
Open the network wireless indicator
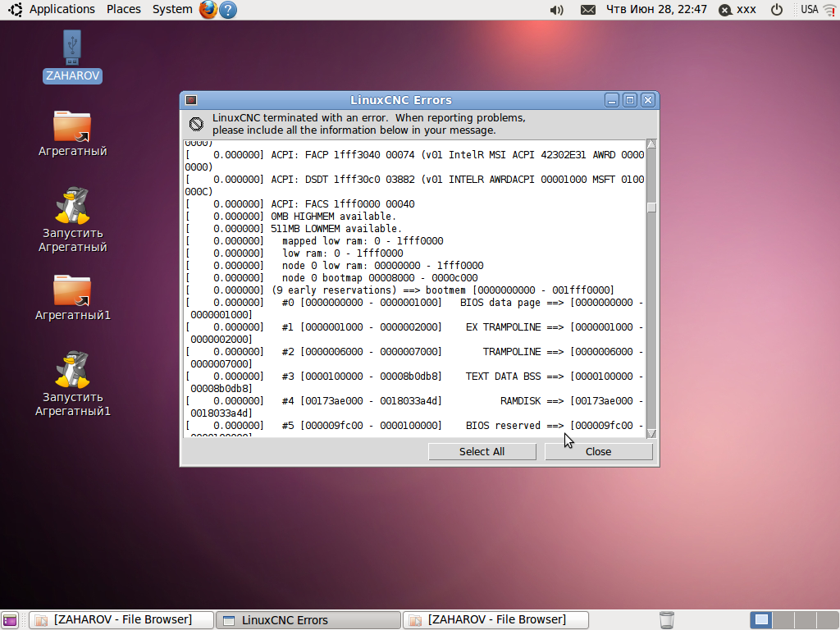(x=829, y=10)
